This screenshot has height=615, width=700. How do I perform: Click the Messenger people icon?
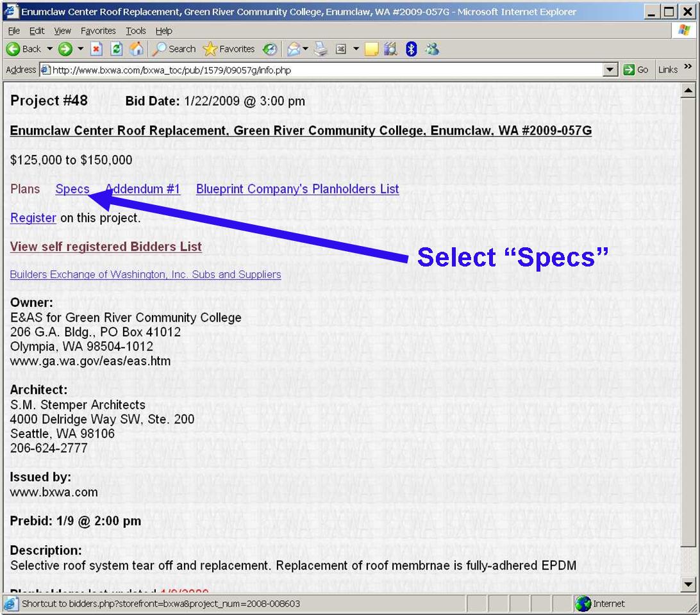coord(431,49)
